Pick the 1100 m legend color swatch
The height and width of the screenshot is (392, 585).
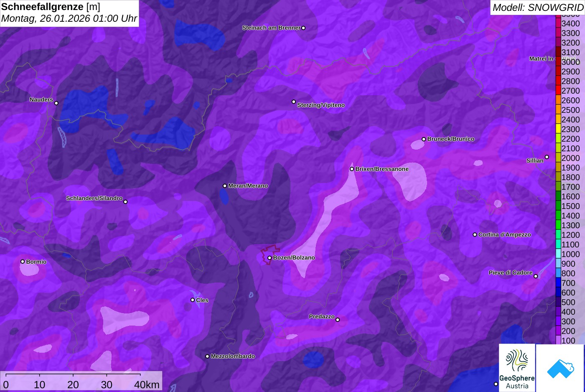(558, 244)
